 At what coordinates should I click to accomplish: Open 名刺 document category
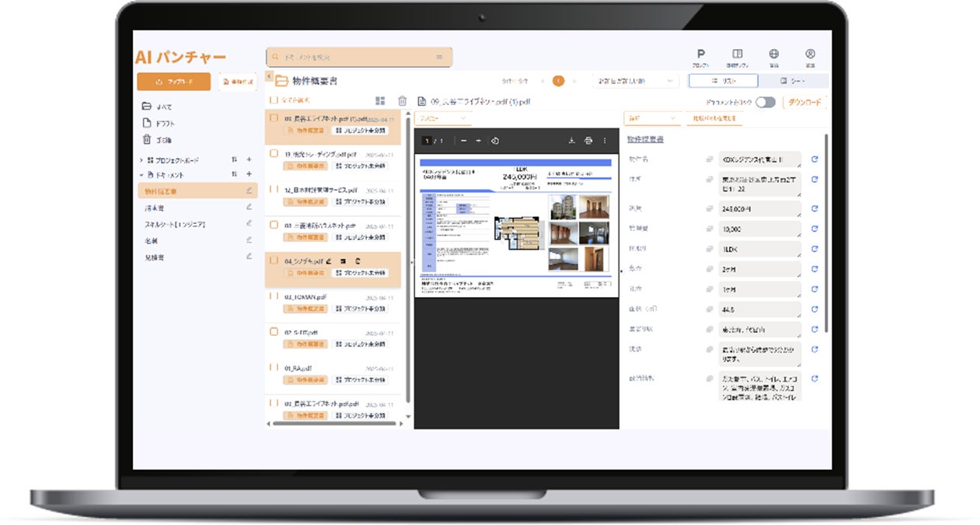(150, 240)
